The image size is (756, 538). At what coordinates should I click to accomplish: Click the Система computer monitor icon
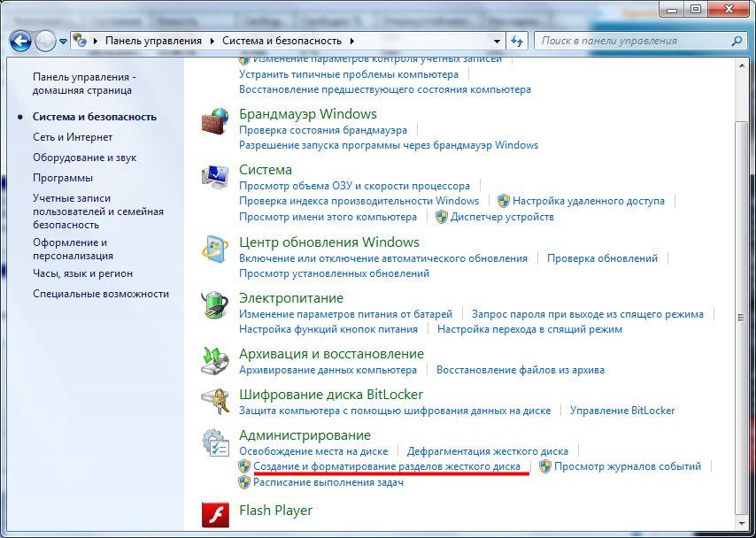tap(214, 176)
